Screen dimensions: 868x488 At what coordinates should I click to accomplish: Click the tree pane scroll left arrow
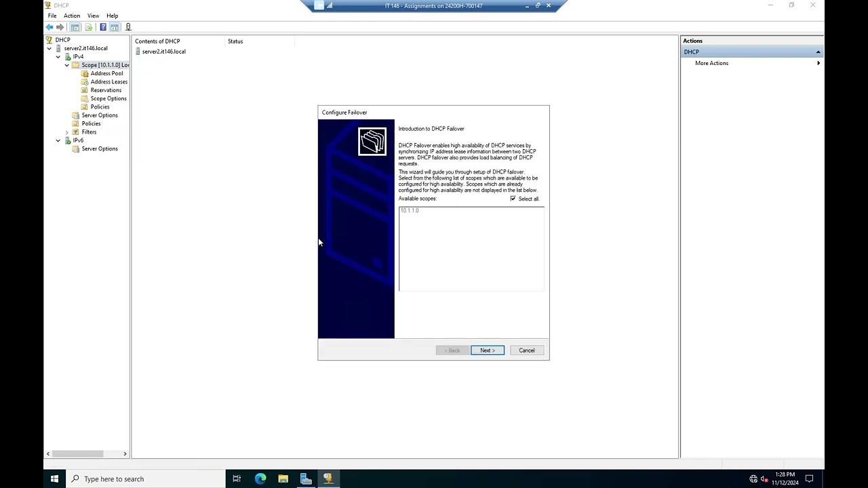48,453
